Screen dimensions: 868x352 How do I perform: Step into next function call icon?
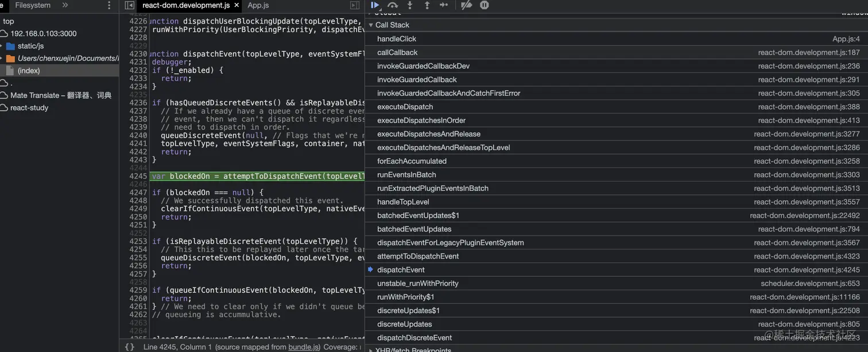point(410,5)
